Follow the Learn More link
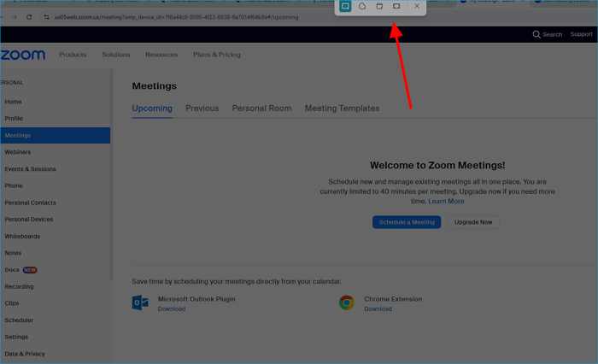The image size is (598, 364). [446, 202]
